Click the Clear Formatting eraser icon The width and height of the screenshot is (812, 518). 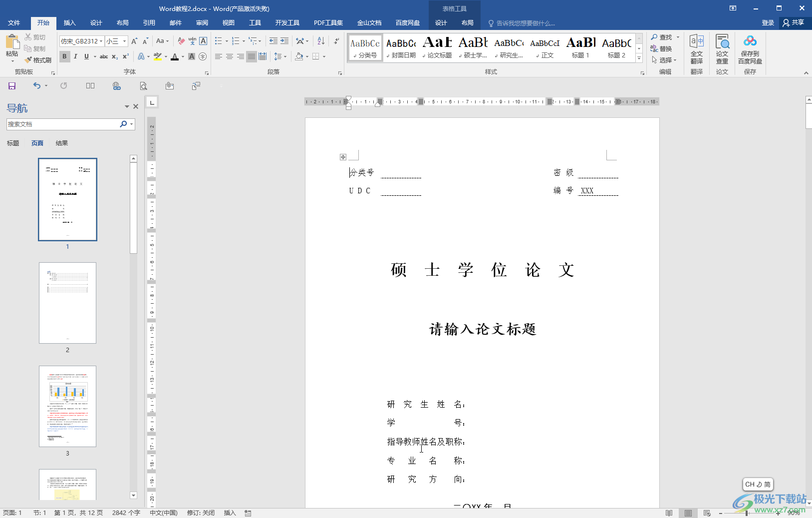coord(181,41)
